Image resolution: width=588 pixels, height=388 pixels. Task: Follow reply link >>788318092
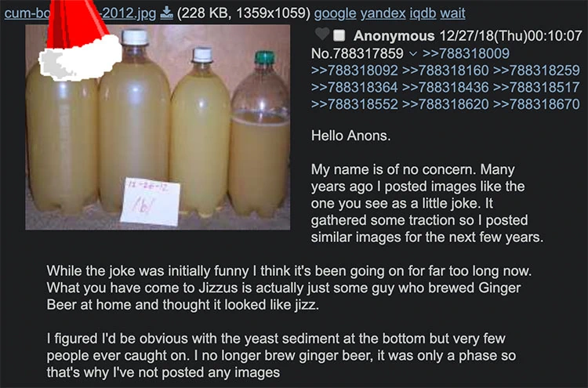click(x=354, y=70)
